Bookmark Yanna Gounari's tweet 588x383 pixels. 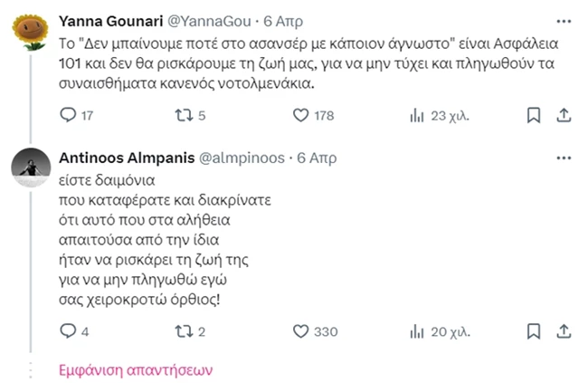point(534,115)
